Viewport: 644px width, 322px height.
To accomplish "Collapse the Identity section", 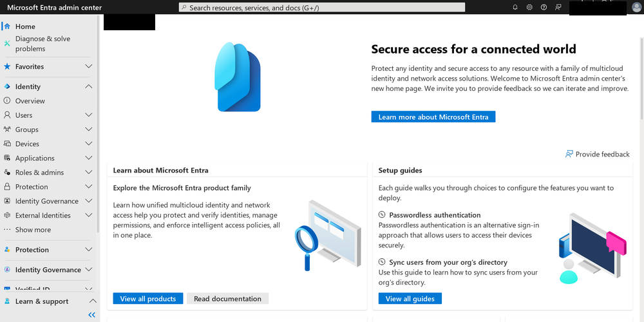I will tap(88, 86).
